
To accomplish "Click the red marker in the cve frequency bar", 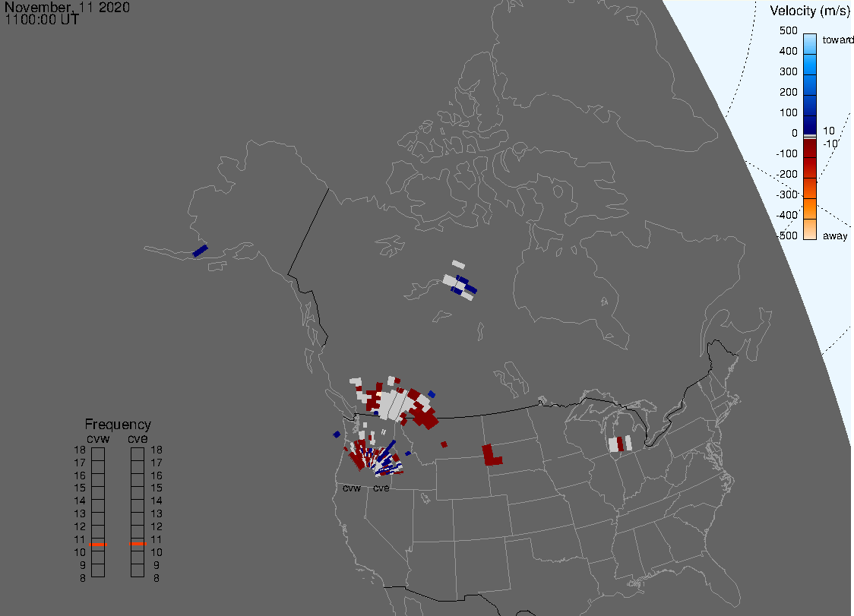I will click(138, 544).
